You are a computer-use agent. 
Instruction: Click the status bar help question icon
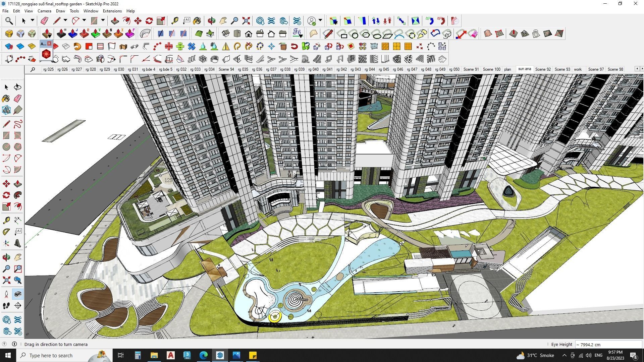click(4, 344)
